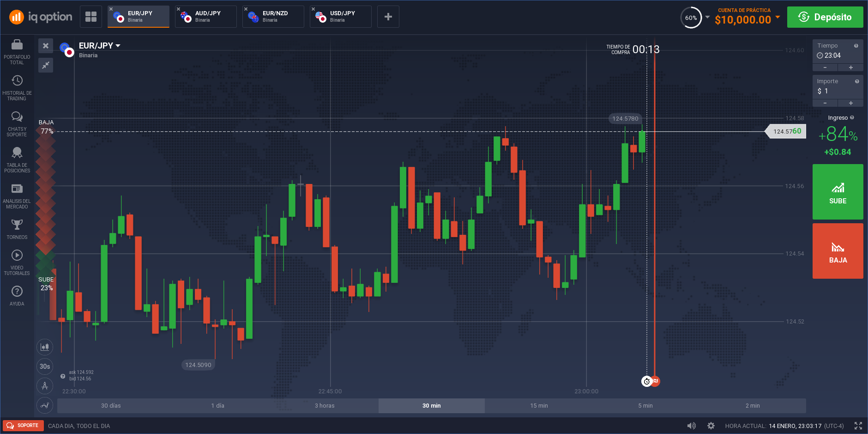Select the 30 min timeframe
The width and height of the screenshot is (868, 434).
tap(432, 406)
